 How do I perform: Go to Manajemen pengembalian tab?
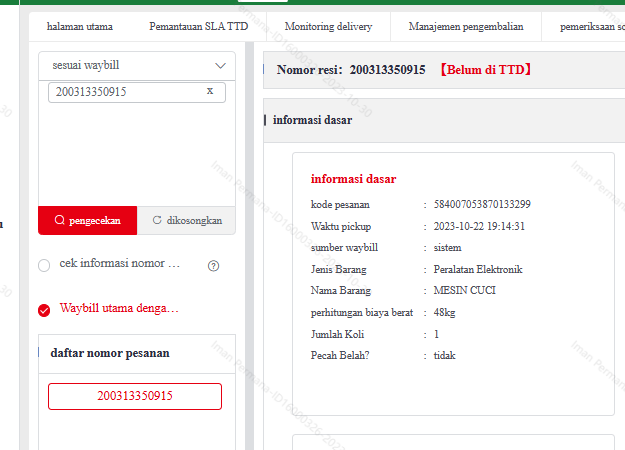point(466,27)
